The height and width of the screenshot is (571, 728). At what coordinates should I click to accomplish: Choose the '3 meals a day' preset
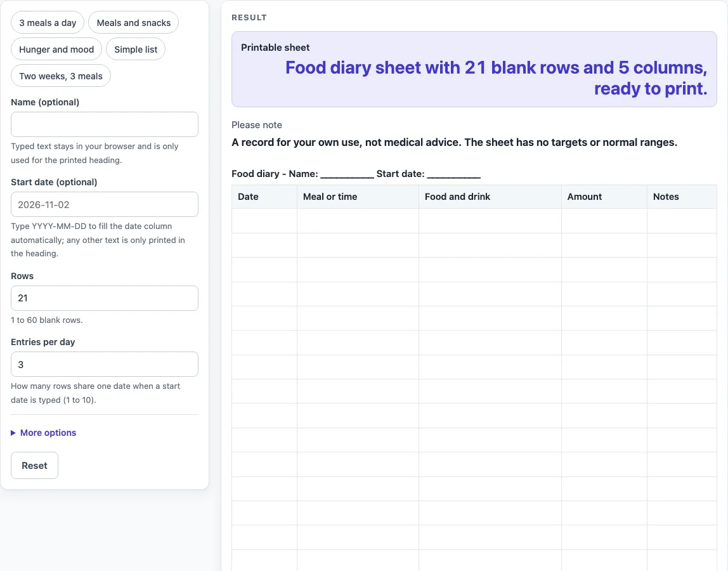48,23
